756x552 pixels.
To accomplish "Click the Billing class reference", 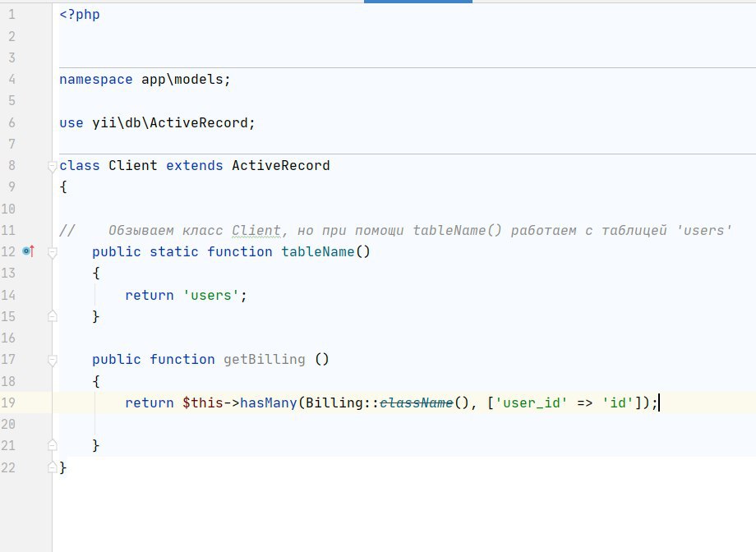I will point(334,402).
